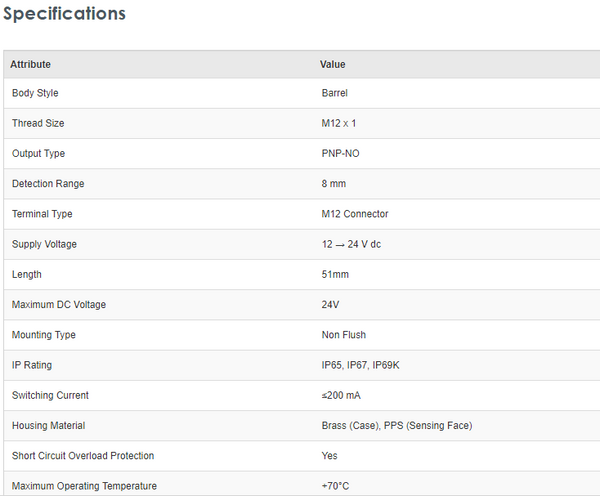Click the M12 x 1 value
This screenshot has width=600, height=496.
[x=339, y=123]
